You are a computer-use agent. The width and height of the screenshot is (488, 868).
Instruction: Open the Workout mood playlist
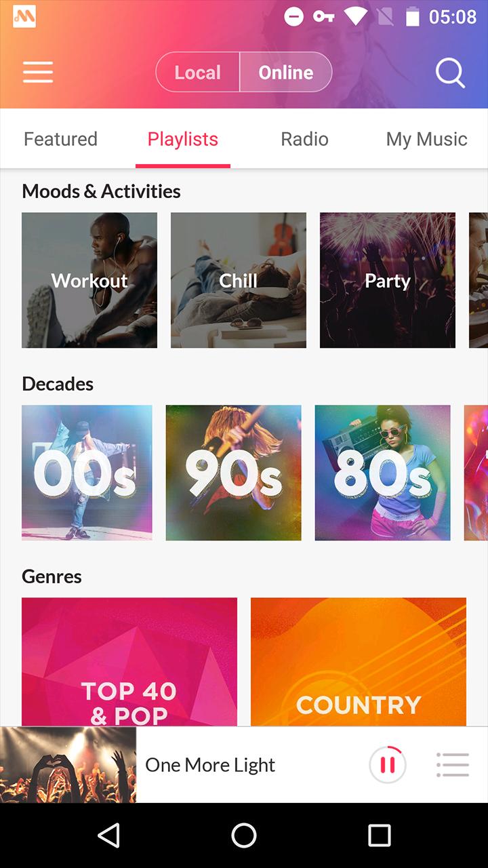tap(89, 280)
